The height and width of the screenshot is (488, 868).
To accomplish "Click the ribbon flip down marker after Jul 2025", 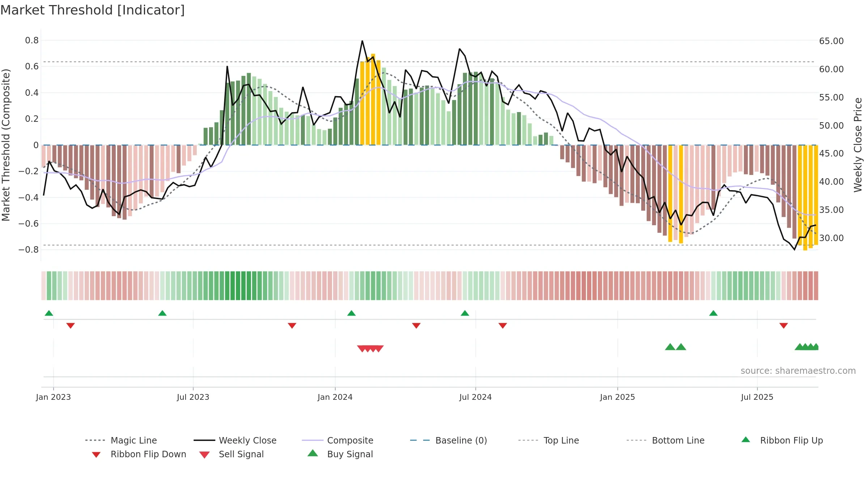I will tap(784, 326).
